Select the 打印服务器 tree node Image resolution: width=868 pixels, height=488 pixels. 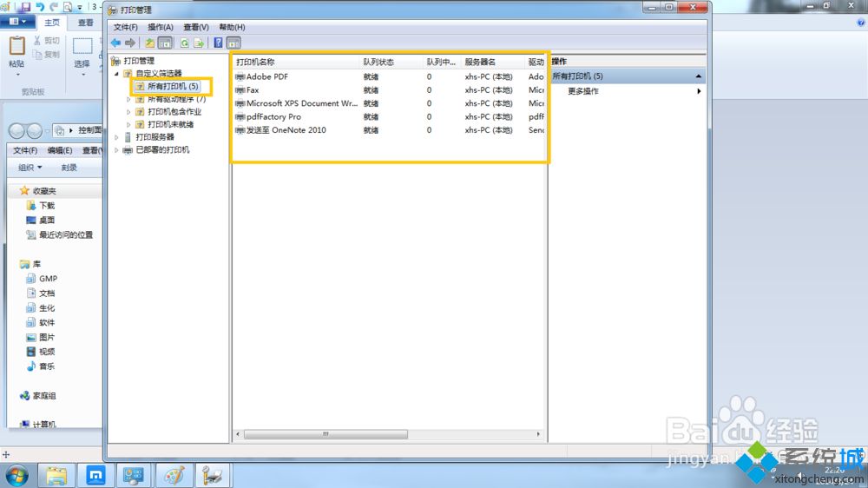click(x=155, y=137)
